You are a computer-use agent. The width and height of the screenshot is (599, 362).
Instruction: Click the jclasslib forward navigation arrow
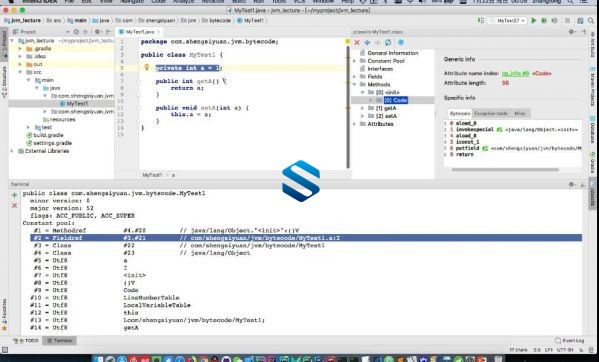378,42
